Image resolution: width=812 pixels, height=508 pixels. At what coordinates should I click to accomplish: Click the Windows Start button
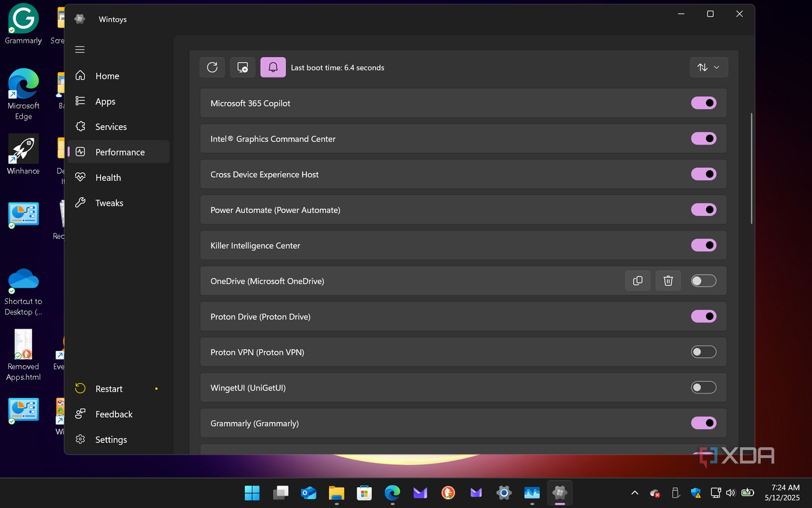pyautogui.click(x=252, y=493)
